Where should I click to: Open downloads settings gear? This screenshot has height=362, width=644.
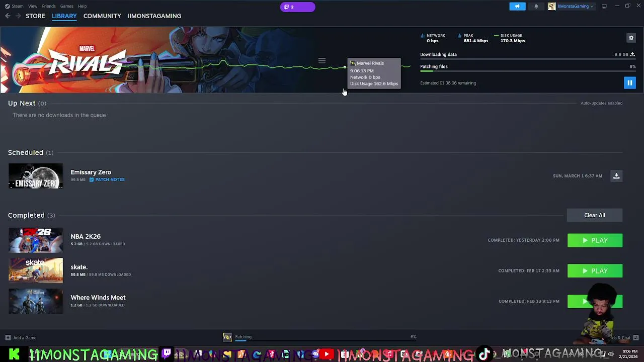click(x=631, y=38)
